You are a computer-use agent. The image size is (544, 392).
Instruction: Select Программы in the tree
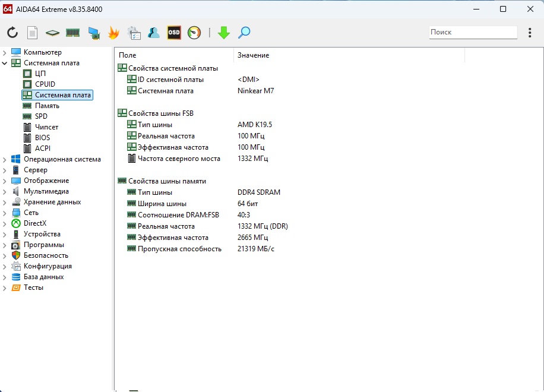click(44, 245)
